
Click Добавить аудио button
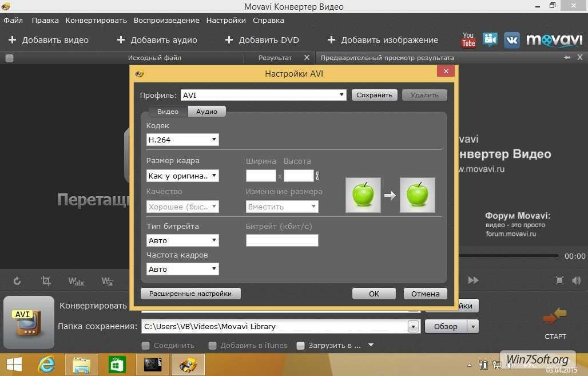[x=157, y=40]
